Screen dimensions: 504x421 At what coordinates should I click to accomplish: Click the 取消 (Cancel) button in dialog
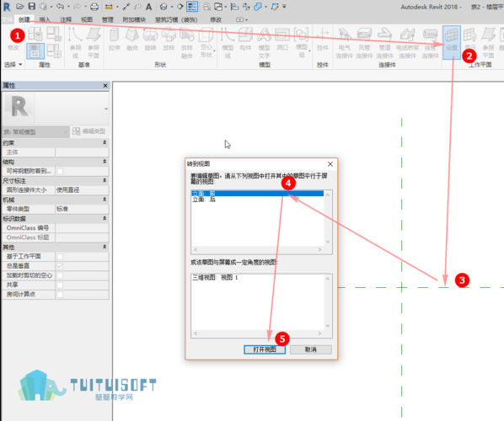[310, 349]
